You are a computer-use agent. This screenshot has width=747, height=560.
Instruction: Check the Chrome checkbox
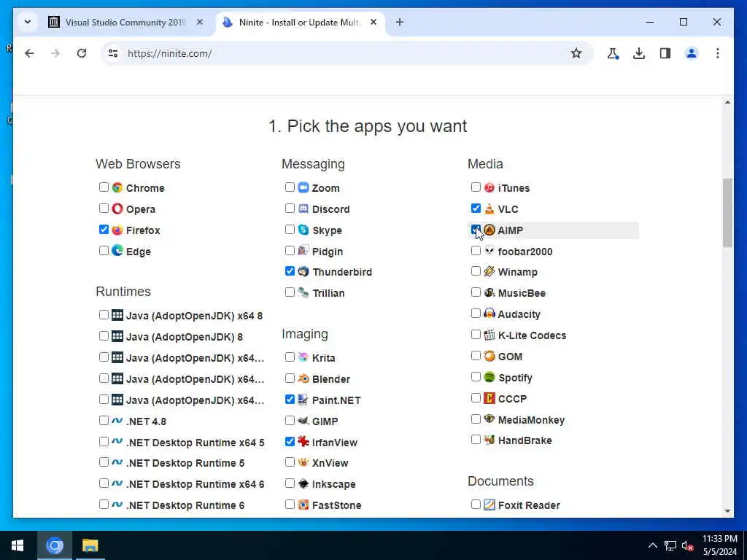104,187
